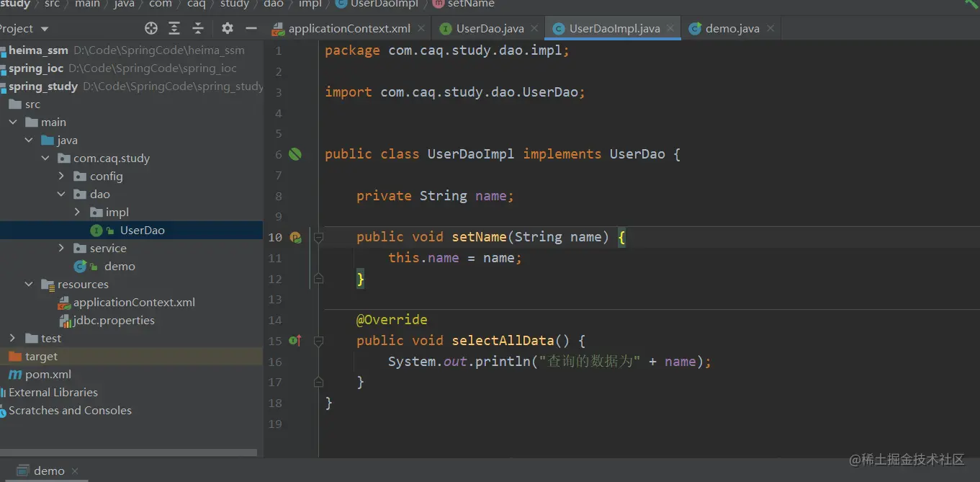This screenshot has height=482, width=980.
Task: Click the Project panel horizontal scrollbar
Action: [x=128, y=452]
